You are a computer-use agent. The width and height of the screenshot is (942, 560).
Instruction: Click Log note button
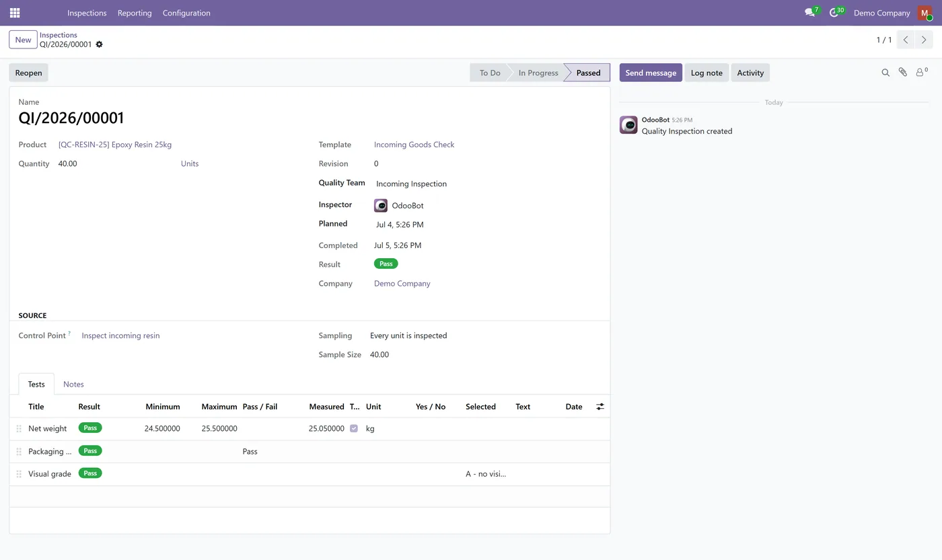point(706,73)
